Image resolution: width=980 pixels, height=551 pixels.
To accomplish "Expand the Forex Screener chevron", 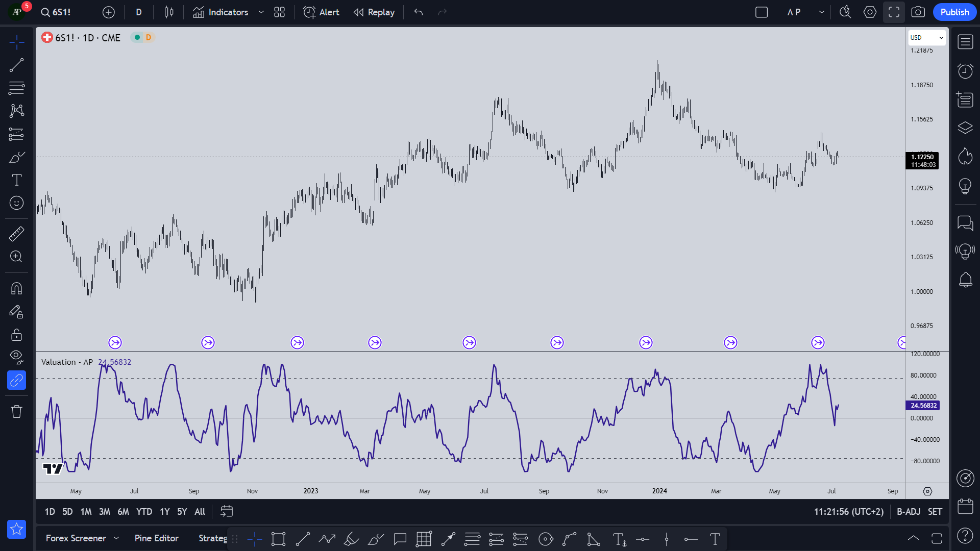I will click(117, 538).
